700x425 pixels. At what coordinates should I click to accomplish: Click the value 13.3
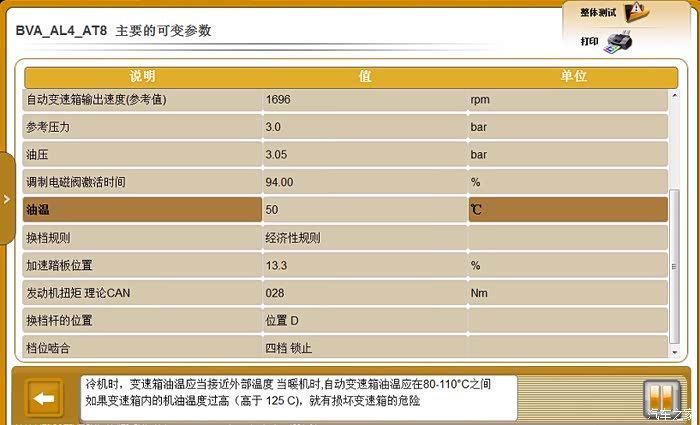[x=276, y=266]
